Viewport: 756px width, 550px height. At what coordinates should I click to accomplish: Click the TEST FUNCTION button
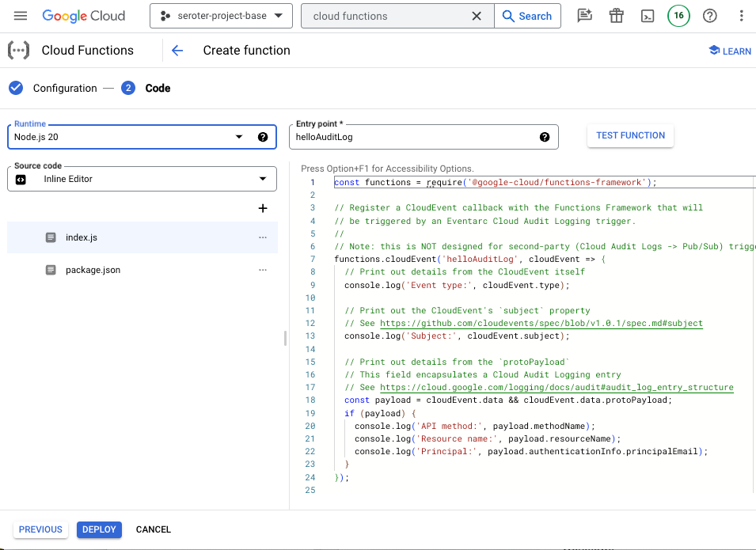coord(630,135)
